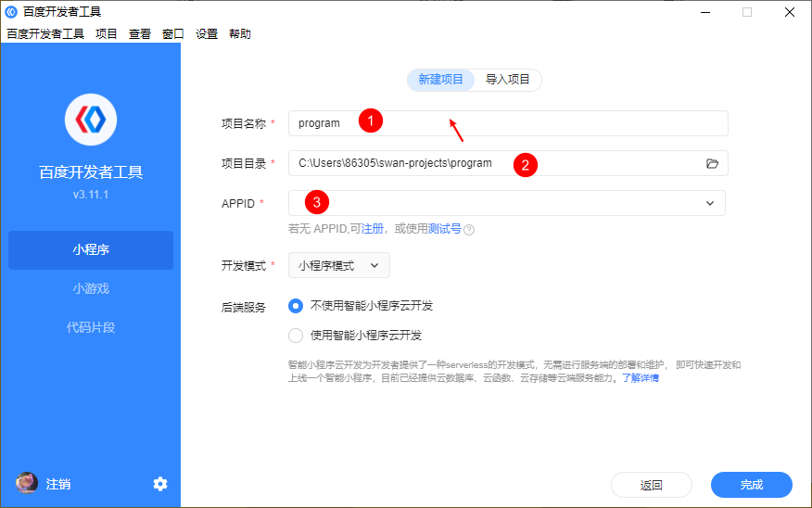Viewport: 812px width, 508px height.
Task: Open settings via the gear icon
Action: [x=160, y=484]
